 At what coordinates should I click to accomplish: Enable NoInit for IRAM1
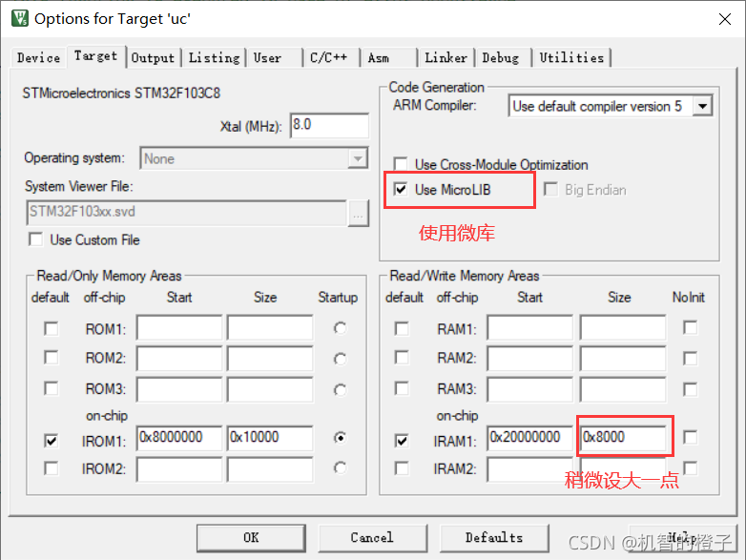click(x=690, y=437)
